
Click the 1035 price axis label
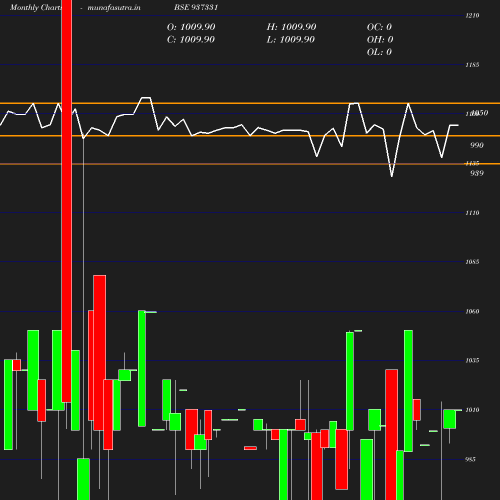point(472,361)
